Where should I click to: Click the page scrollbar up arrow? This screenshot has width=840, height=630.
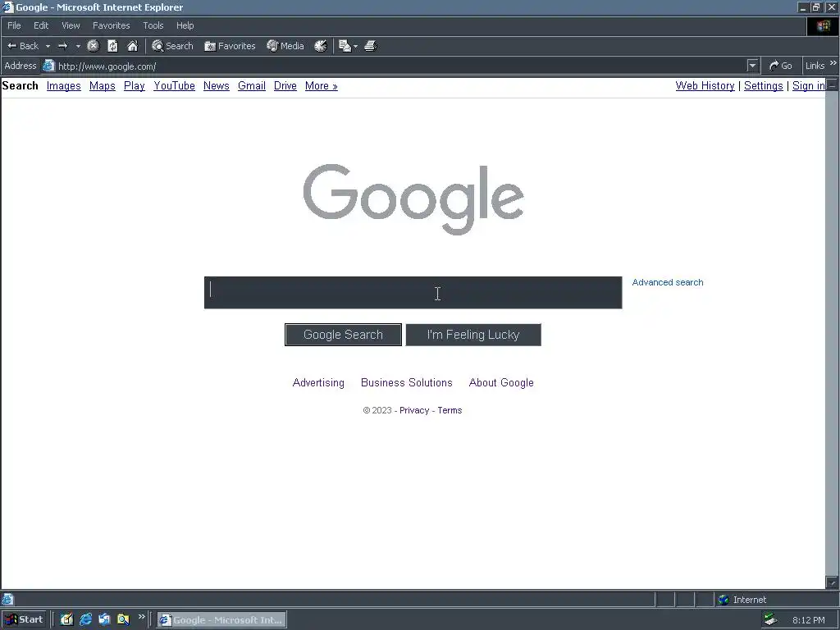[x=832, y=84]
